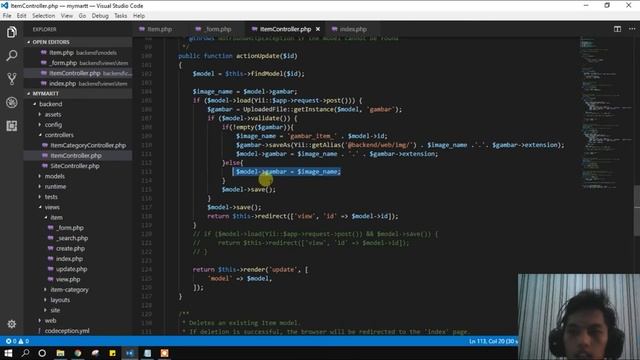Image resolution: width=640 pixels, height=360 pixels.
Task: Open the Explorer view in activity bar
Action: 11,32
